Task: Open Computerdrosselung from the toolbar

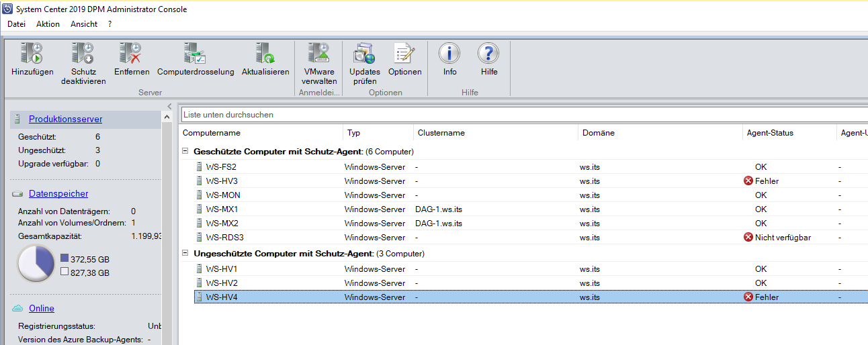Action: point(196,54)
